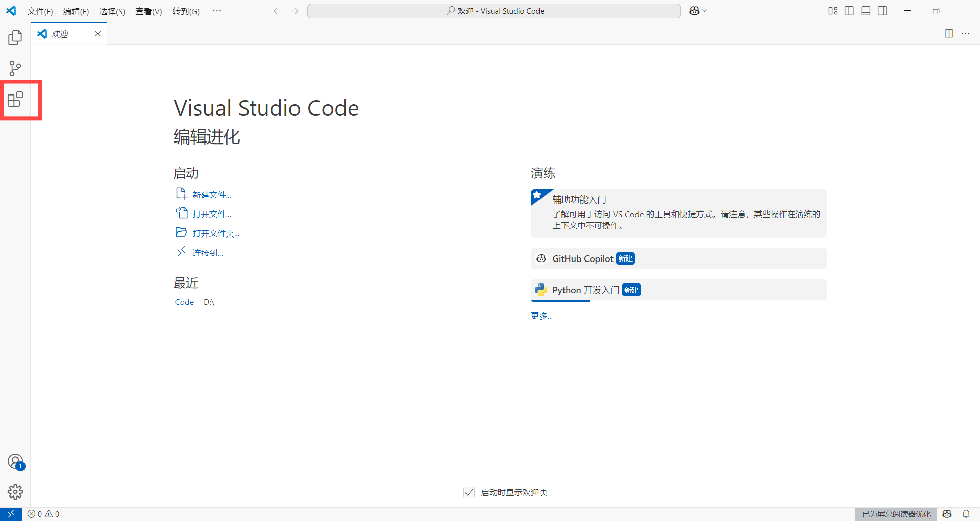Screen dimensions: 980x521
Task: Click the notifications bell icon
Action: pos(966,514)
